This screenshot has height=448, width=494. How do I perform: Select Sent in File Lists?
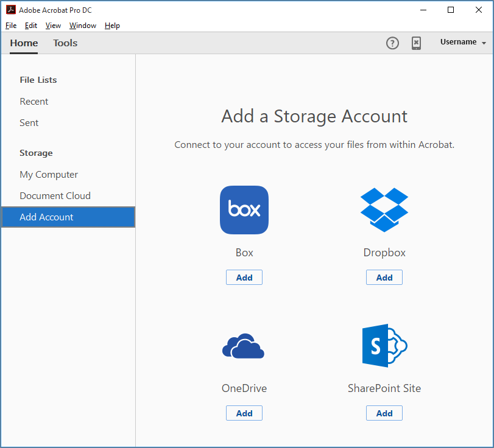(29, 122)
